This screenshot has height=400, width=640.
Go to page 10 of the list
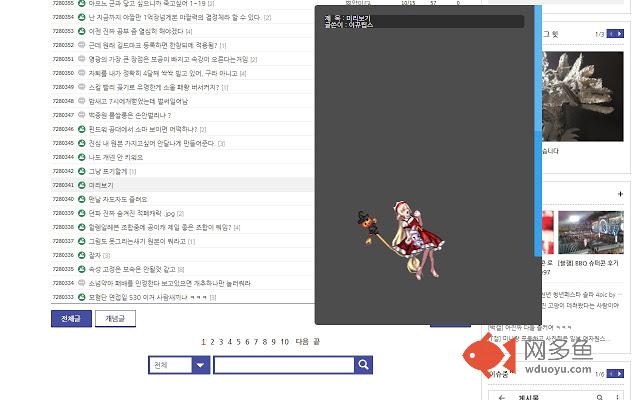284,342
